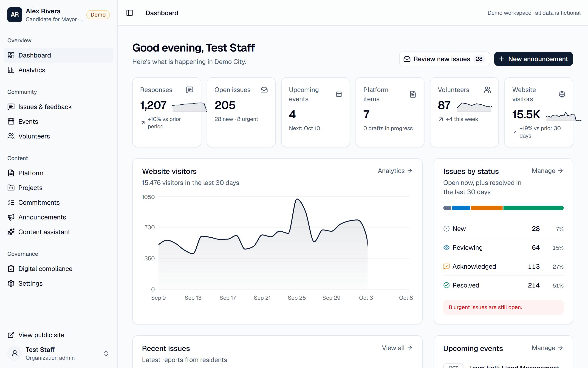Click the green Resolved status bar segment
This screenshot has height=368, width=588.
click(x=533, y=208)
